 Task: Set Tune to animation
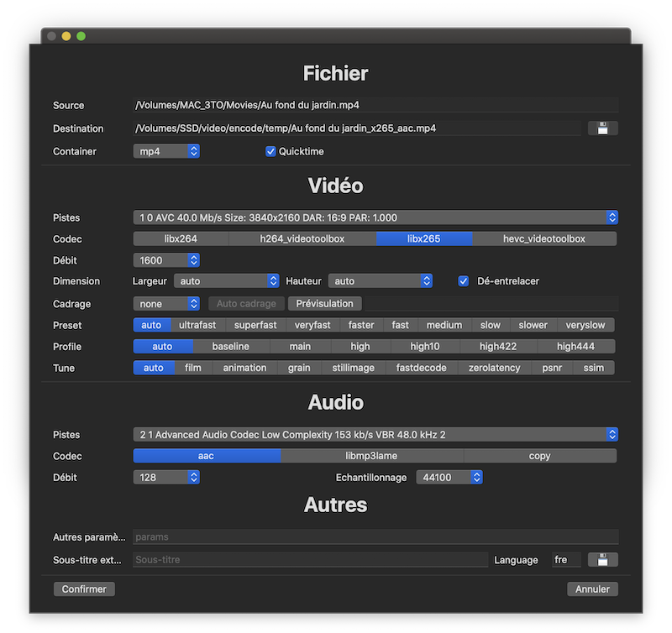point(244,368)
